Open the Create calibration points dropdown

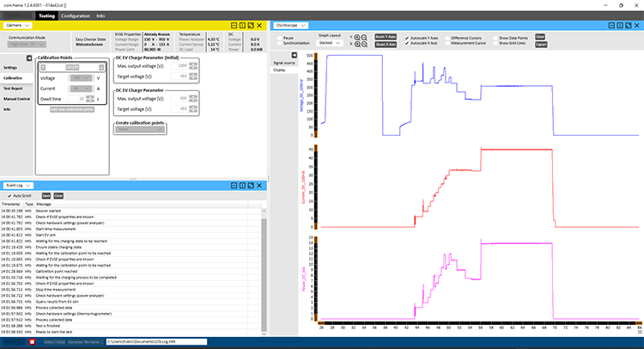(140, 129)
